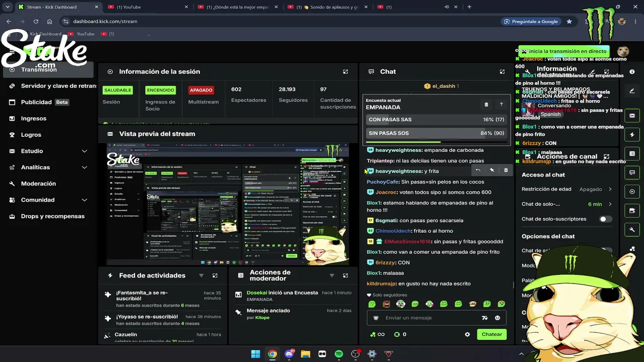Open Dosekai username in moderator actions
Screen dimensions: 644x362
click(257, 293)
